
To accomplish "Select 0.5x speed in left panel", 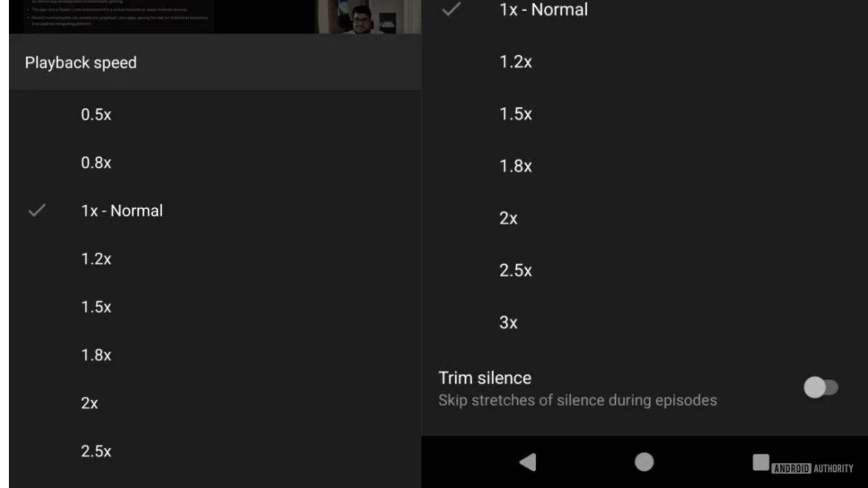I will click(x=96, y=114).
